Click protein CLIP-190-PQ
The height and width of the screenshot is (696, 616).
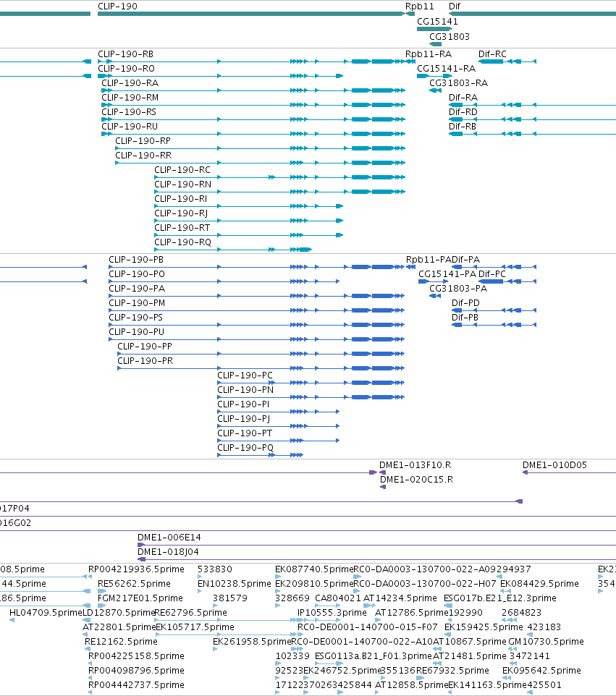245,447
